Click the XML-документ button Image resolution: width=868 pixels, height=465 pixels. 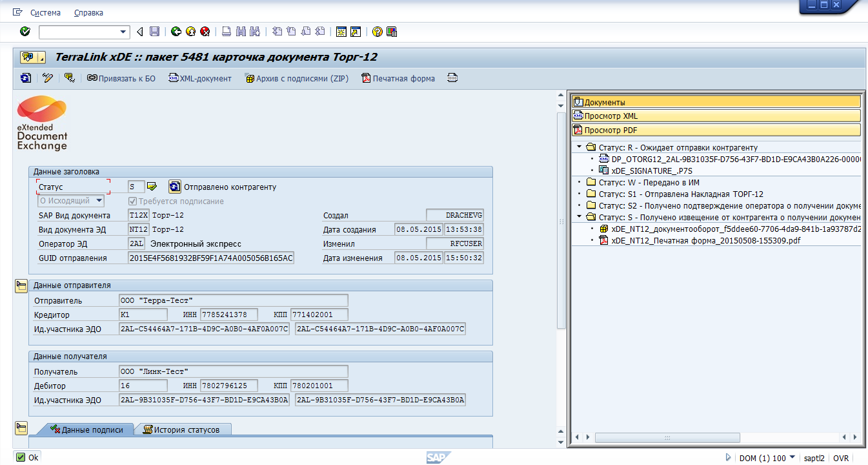tap(200, 78)
